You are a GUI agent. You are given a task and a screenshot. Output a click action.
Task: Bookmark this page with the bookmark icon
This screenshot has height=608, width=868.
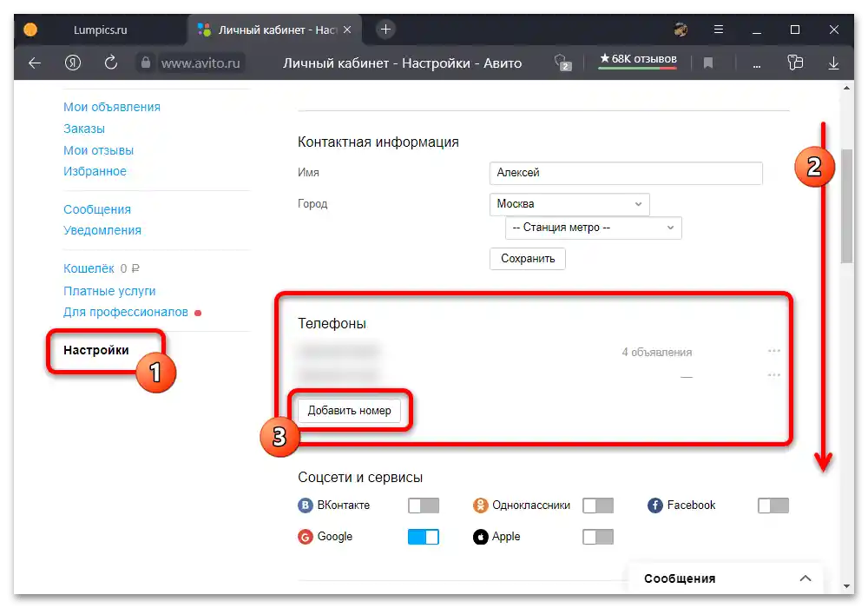[707, 63]
